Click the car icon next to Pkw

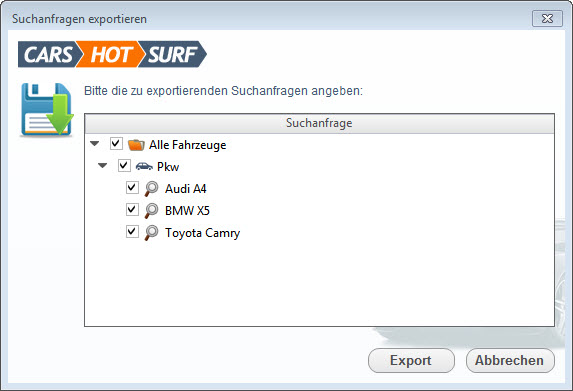(x=144, y=167)
